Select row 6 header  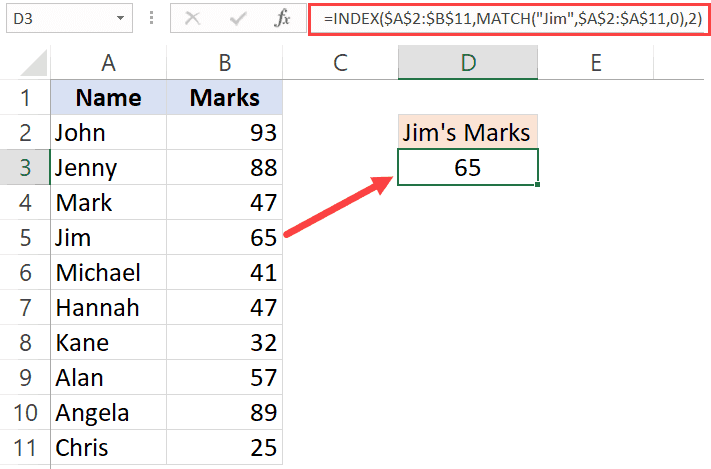(x=25, y=272)
